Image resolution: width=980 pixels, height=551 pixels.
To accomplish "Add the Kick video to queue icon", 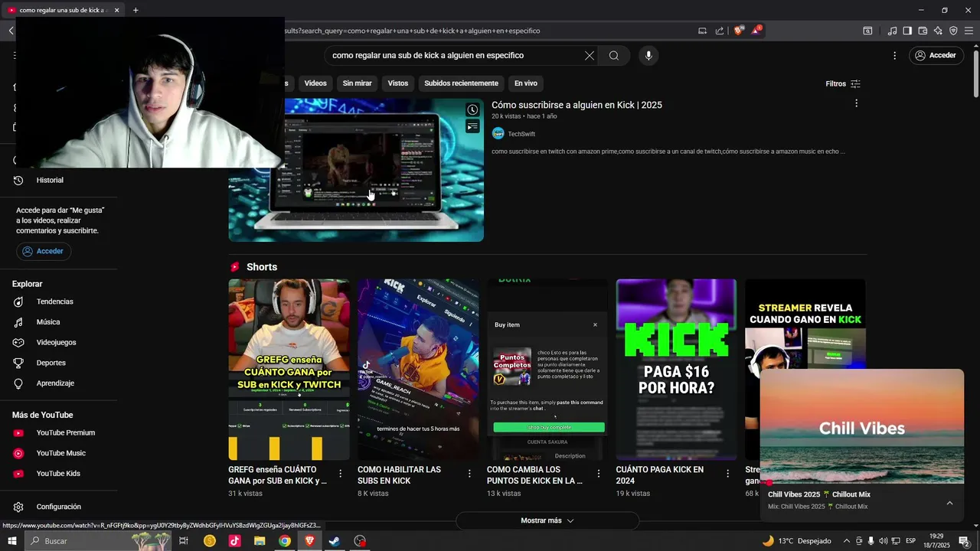I will [472, 126].
